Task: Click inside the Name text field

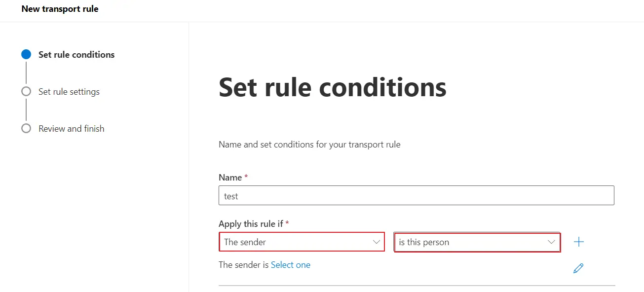Action: 416,195
